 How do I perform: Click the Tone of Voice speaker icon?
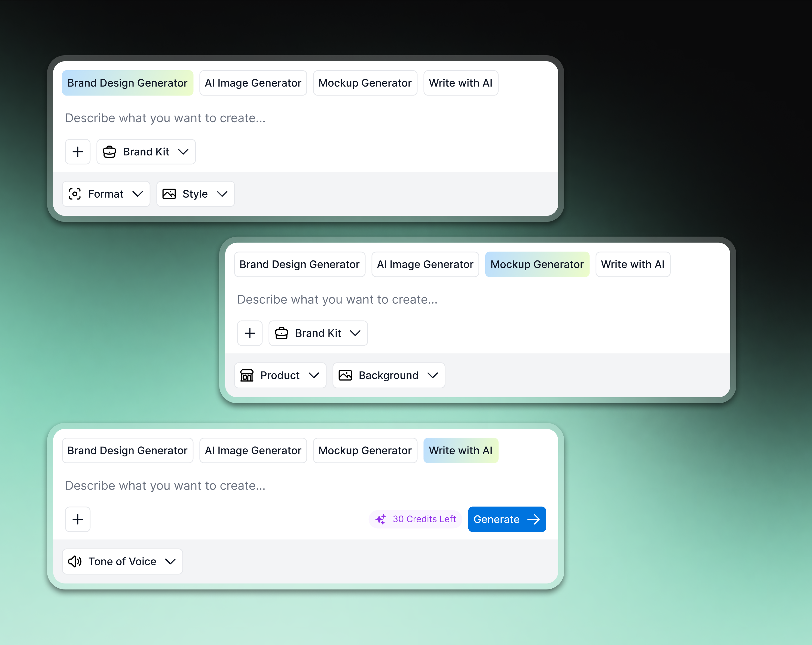pyautogui.click(x=75, y=561)
